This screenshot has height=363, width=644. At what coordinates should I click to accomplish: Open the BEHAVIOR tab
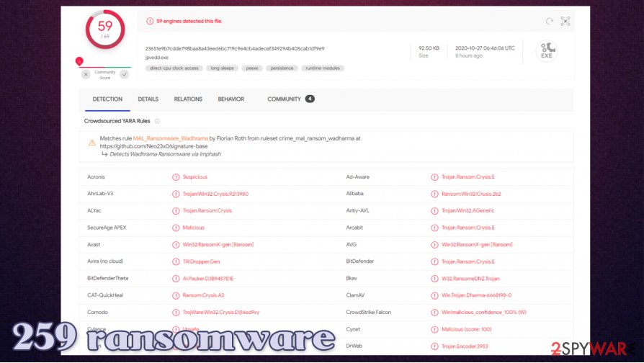[x=231, y=99]
